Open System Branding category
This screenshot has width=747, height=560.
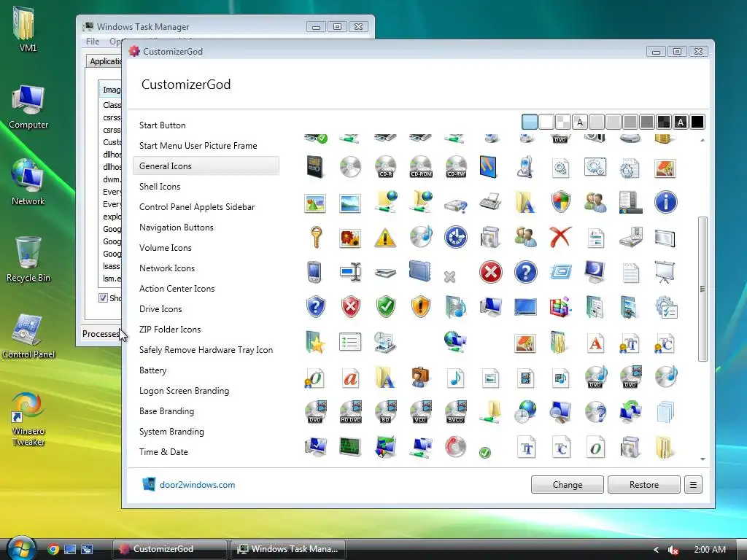[171, 432]
